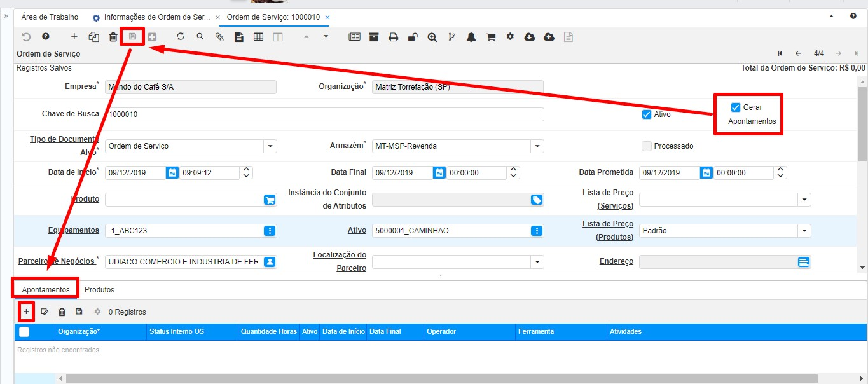Switch to the Produtos tab

tap(99, 289)
